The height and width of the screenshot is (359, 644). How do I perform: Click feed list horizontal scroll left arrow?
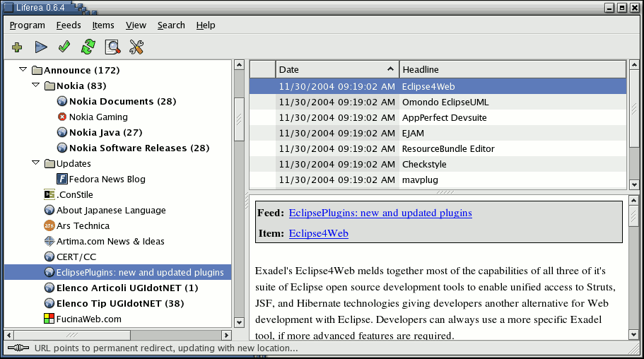pos(9,335)
